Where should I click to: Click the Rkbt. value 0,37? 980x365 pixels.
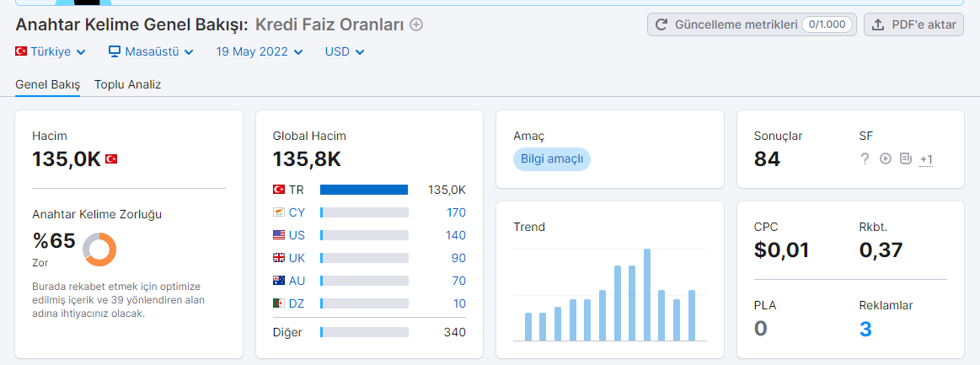(x=881, y=250)
